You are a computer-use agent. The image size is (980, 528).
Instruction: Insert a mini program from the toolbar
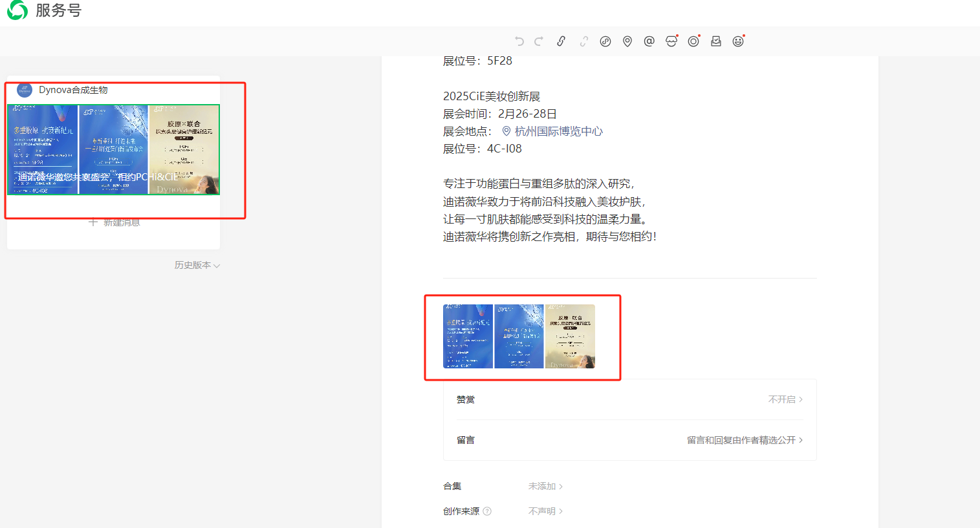[x=605, y=41]
